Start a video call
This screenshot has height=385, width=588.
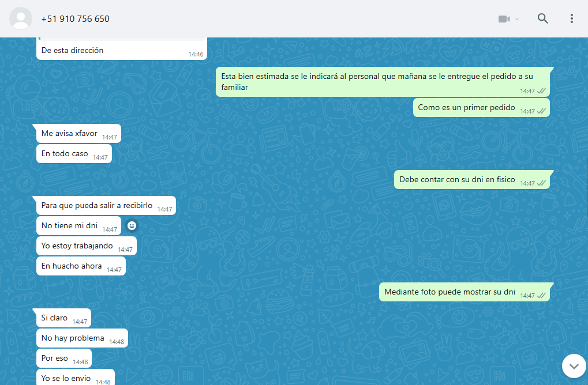tap(504, 19)
